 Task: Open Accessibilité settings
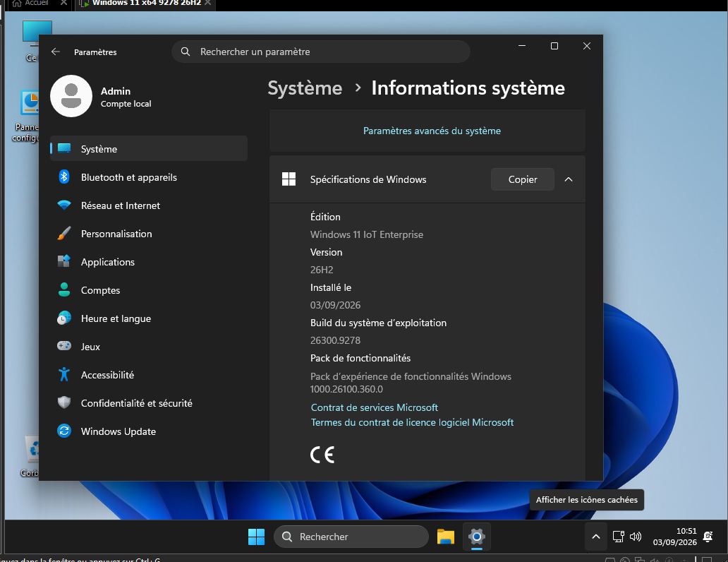[x=149, y=375]
